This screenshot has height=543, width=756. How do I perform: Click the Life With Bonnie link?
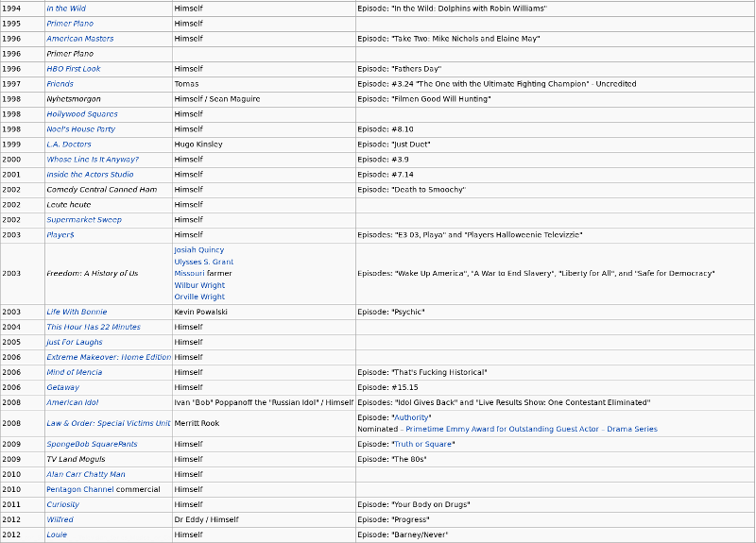[77, 312]
